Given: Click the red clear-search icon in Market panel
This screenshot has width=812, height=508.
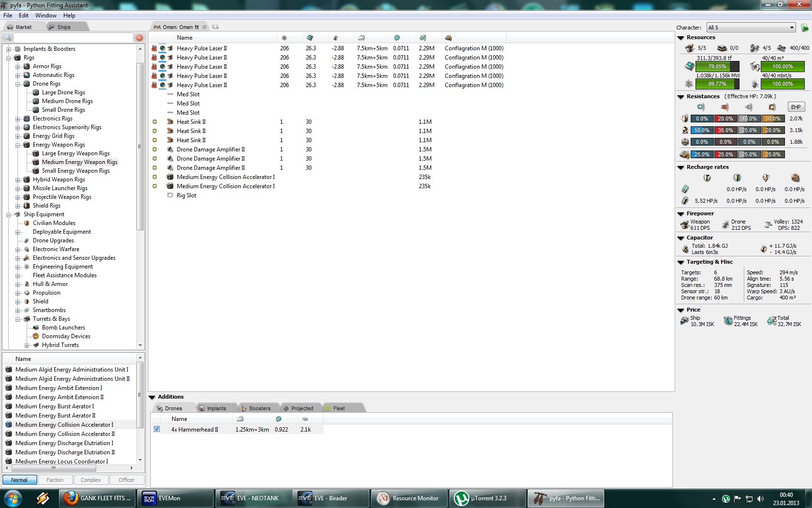Looking at the screenshot, I should 139,38.
